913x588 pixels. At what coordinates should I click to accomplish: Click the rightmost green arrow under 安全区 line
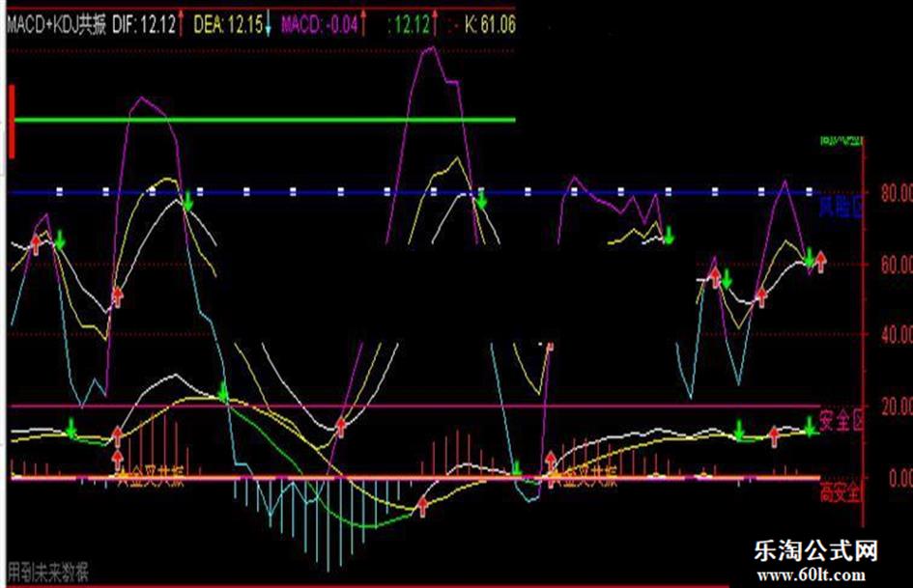coord(810,427)
